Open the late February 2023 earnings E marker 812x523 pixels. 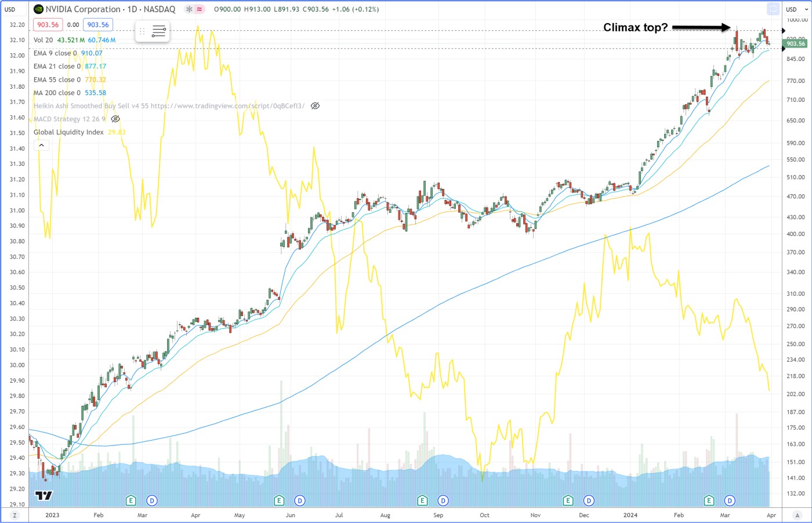coord(130,500)
